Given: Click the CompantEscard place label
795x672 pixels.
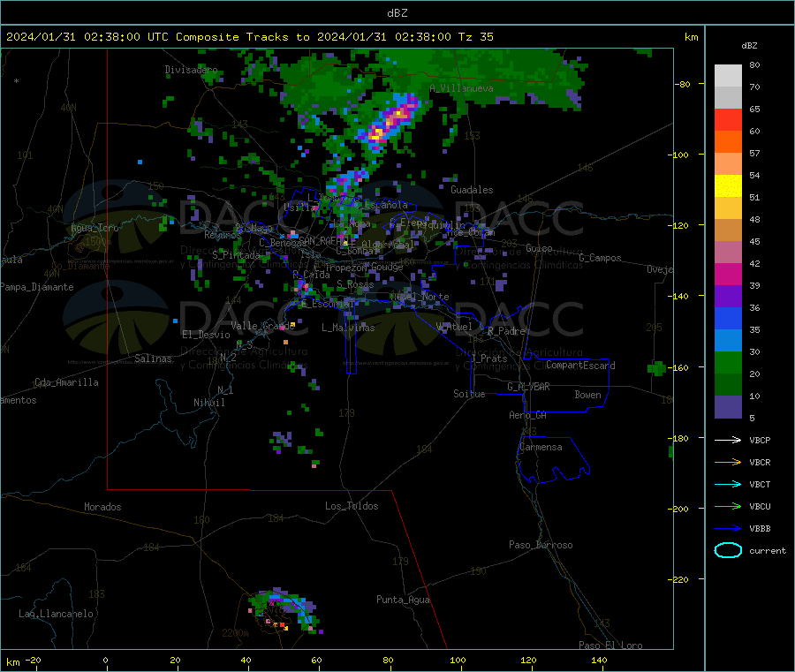Looking at the screenshot, I should pyautogui.click(x=580, y=366).
